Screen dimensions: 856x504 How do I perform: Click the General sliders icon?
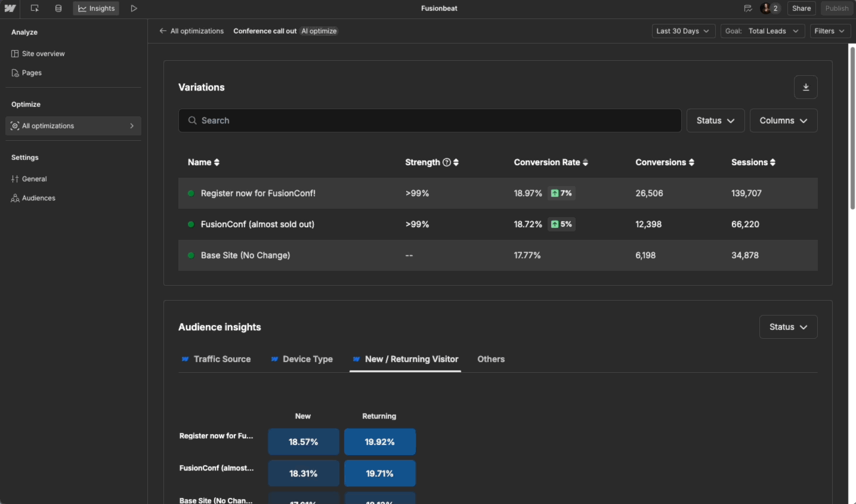point(15,179)
